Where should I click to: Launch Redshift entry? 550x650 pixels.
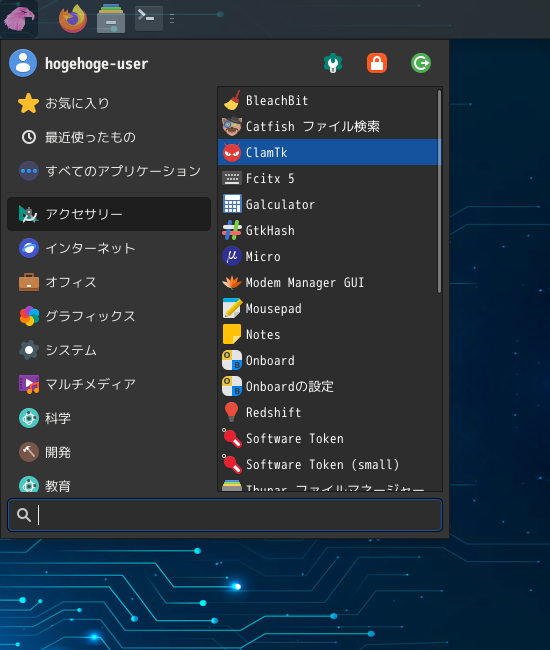327,412
